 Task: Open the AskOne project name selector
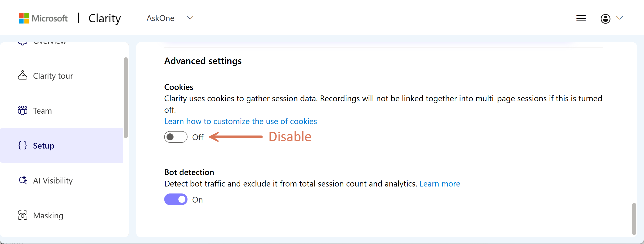[160, 18]
